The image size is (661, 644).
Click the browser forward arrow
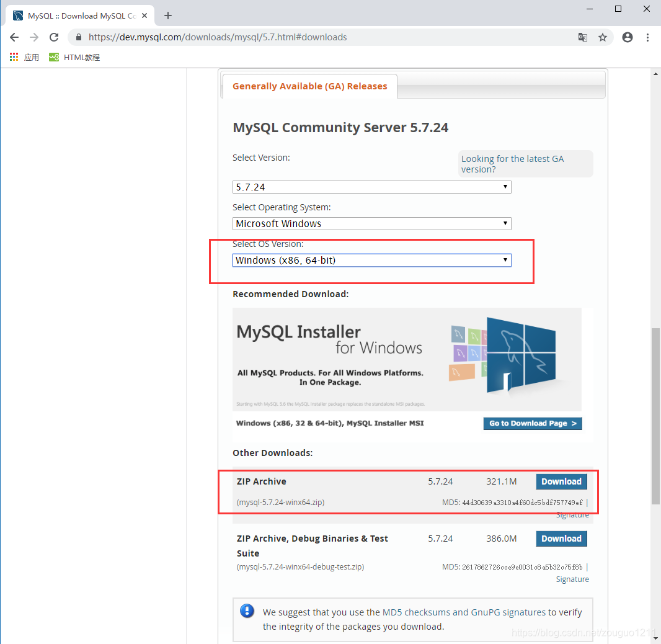(x=34, y=37)
